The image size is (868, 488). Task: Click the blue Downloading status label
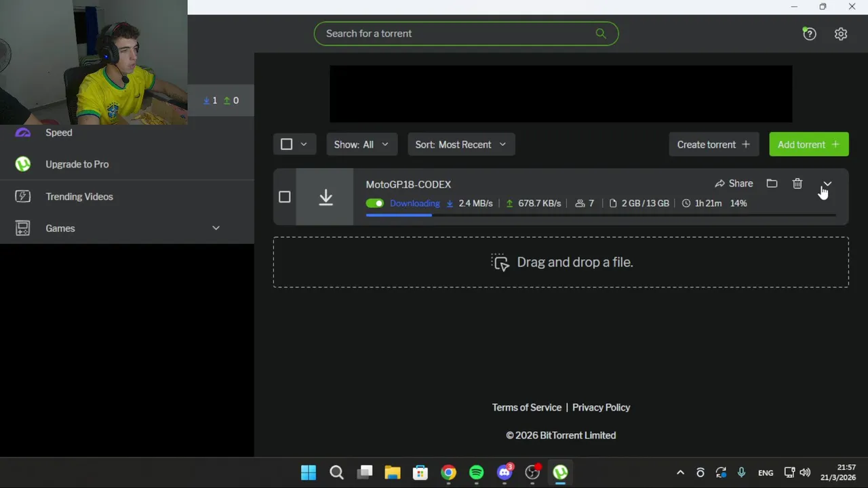[x=414, y=203]
